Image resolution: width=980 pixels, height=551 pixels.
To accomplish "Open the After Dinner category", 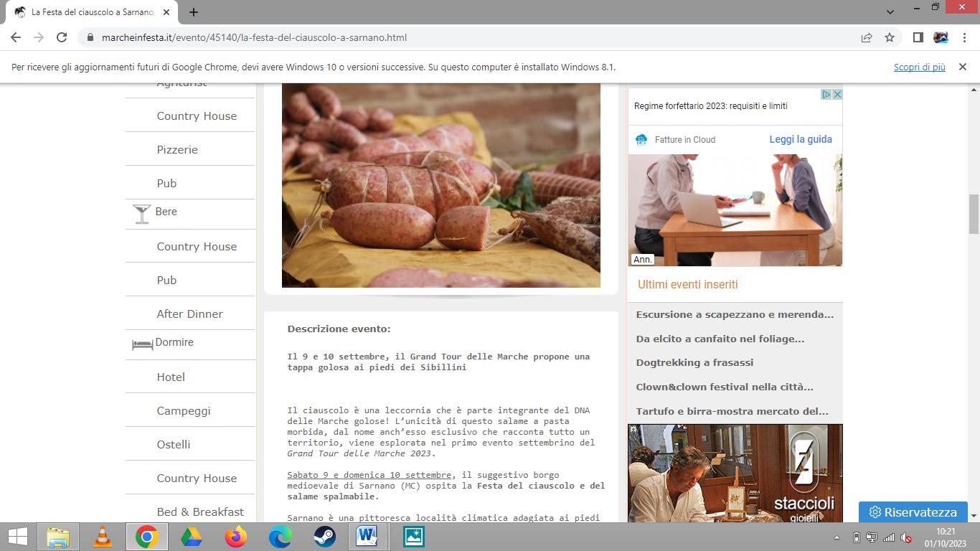I will [x=190, y=314].
